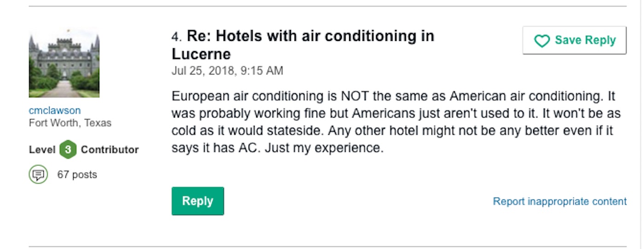Click the 67 posts count
Viewport: 644px width, 249px height.
(77, 175)
